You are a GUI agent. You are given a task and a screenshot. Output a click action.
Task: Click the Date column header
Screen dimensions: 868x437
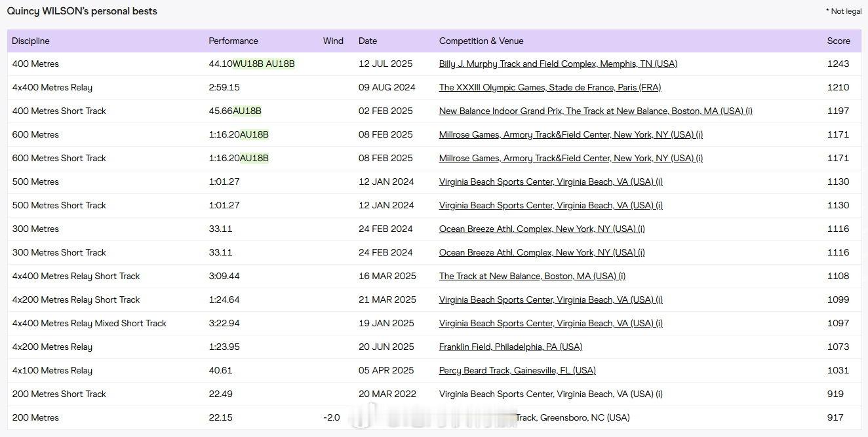[368, 41]
